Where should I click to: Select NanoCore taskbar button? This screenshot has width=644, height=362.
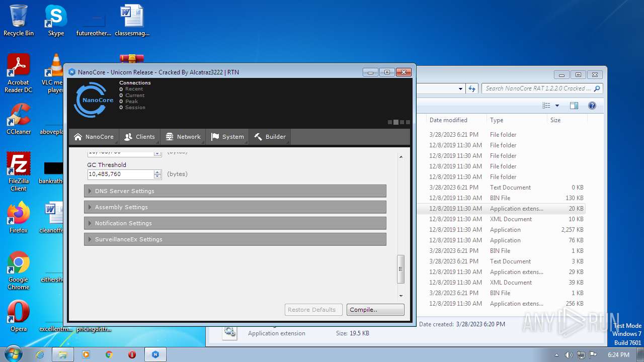[x=155, y=354]
